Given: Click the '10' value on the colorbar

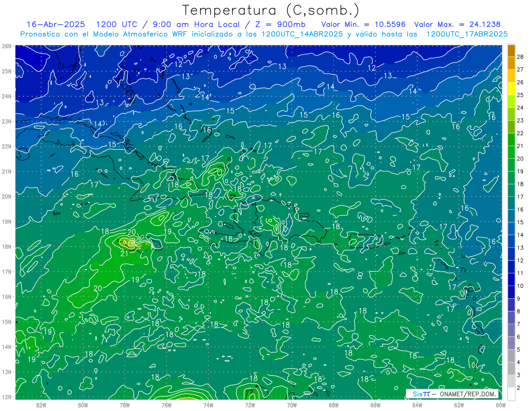Looking at the screenshot, I should tap(520, 286).
